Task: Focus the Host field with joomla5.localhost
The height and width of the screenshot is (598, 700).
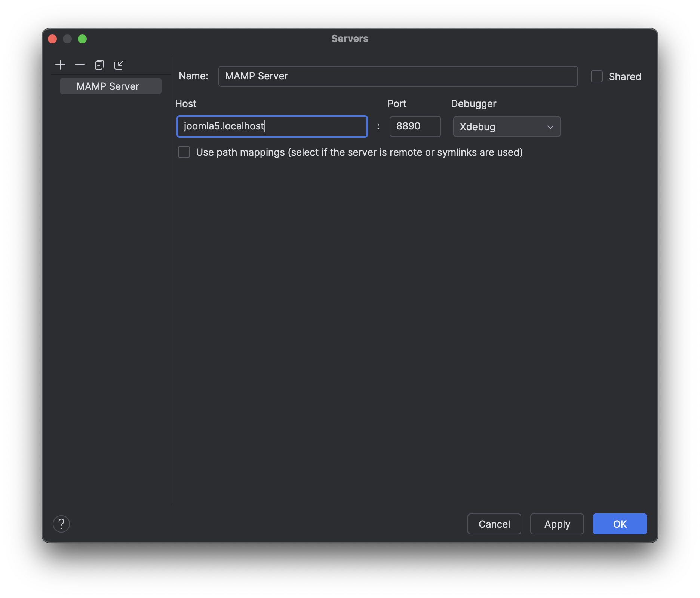Action: [272, 126]
